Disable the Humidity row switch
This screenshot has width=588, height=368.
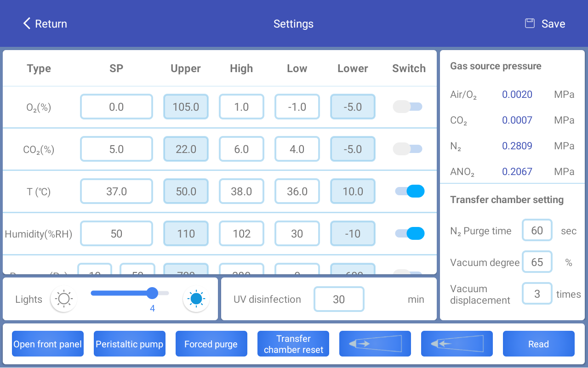(410, 233)
